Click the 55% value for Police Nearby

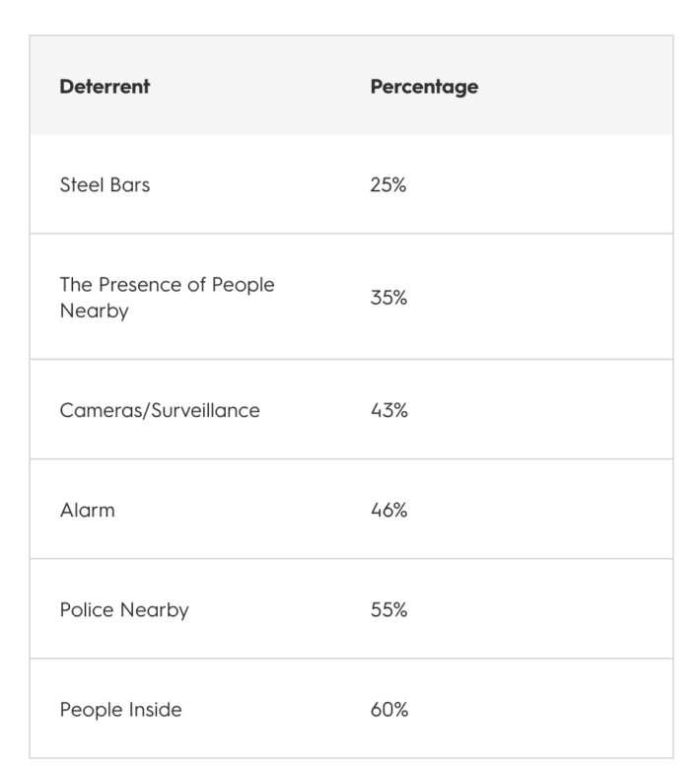(x=388, y=610)
